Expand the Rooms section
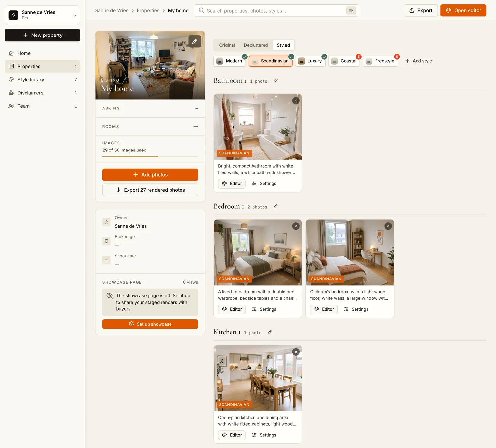496x448 pixels. [x=150, y=127]
